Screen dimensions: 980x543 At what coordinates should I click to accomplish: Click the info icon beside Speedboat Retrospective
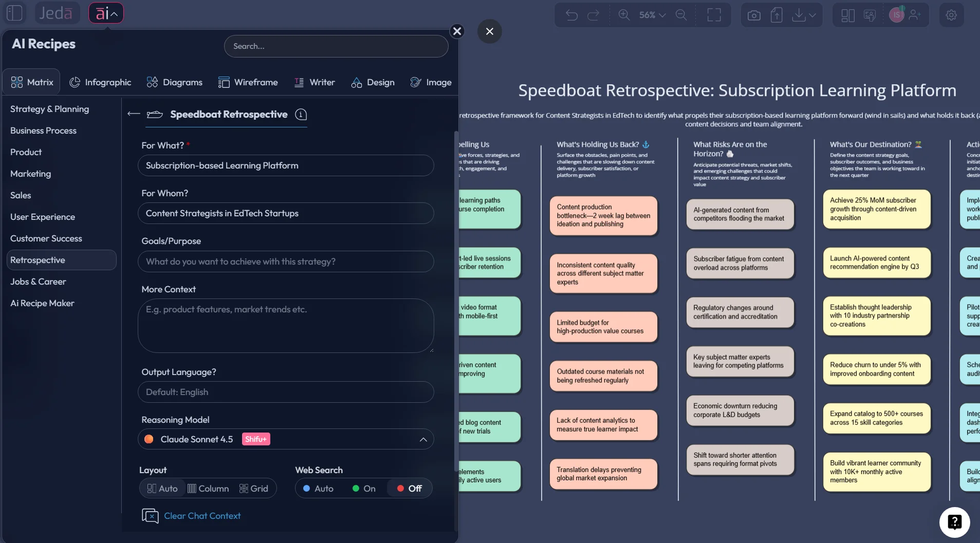click(x=301, y=115)
